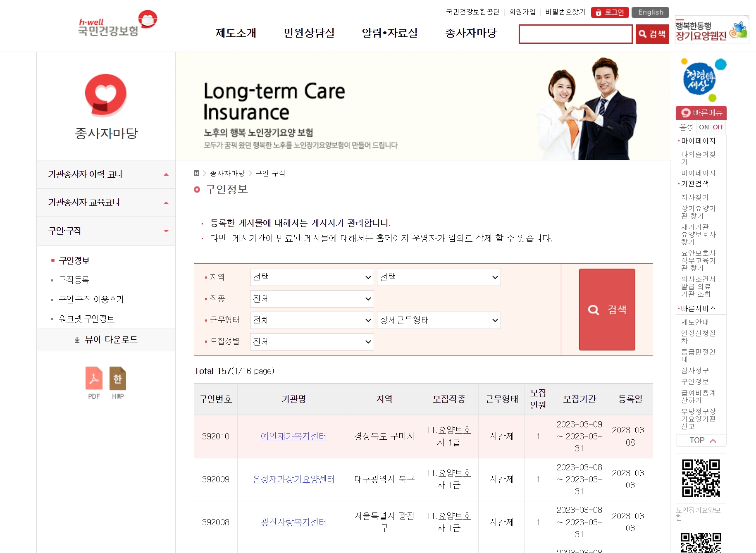Viewport: 756px width, 553px height.
Task: Select 워크넷 구인정보 side item
Action: click(87, 319)
